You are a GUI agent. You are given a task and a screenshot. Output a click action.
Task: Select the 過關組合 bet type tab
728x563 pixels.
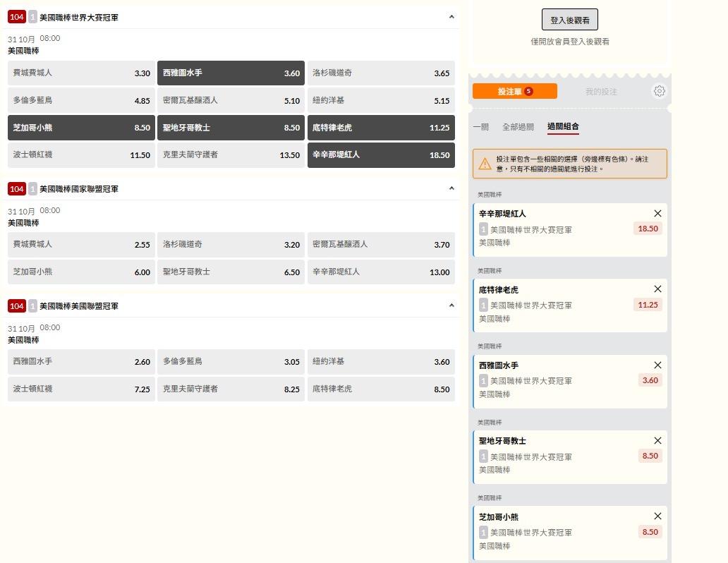click(563, 126)
